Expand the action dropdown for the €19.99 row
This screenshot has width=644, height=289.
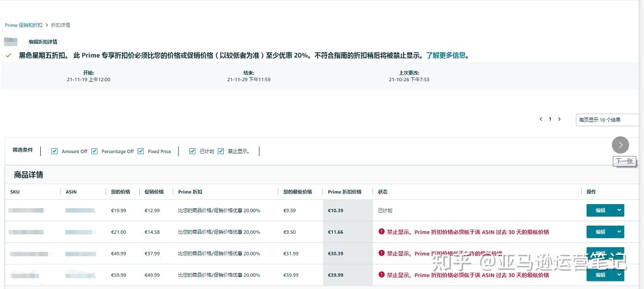point(620,210)
